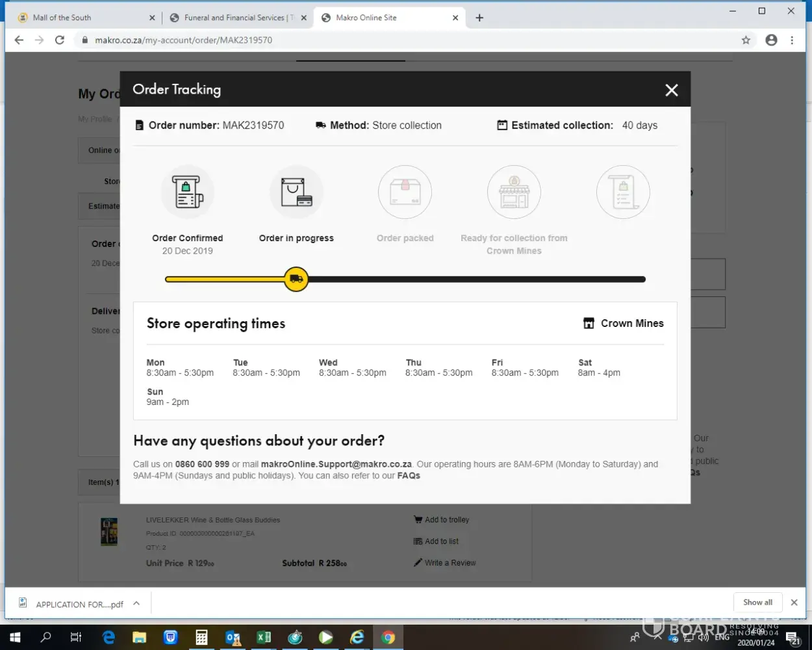Open Excel from the taskbar
812x650 pixels.
264,638
